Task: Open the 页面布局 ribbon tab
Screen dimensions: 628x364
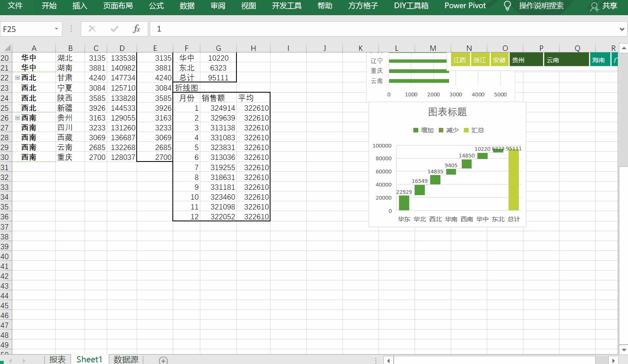Action: (x=118, y=6)
